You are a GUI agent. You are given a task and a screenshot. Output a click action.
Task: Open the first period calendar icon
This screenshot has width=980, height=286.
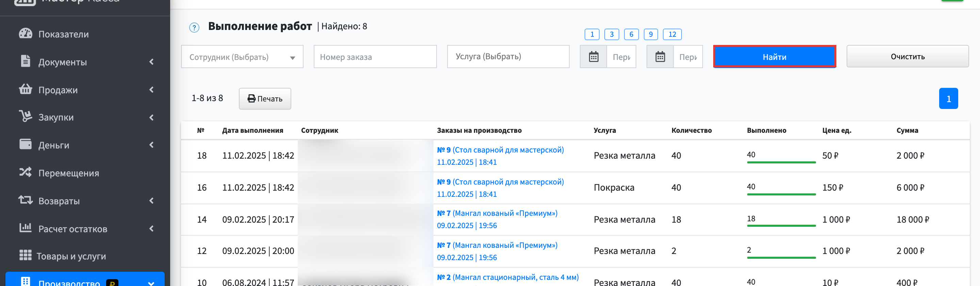[x=593, y=57]
